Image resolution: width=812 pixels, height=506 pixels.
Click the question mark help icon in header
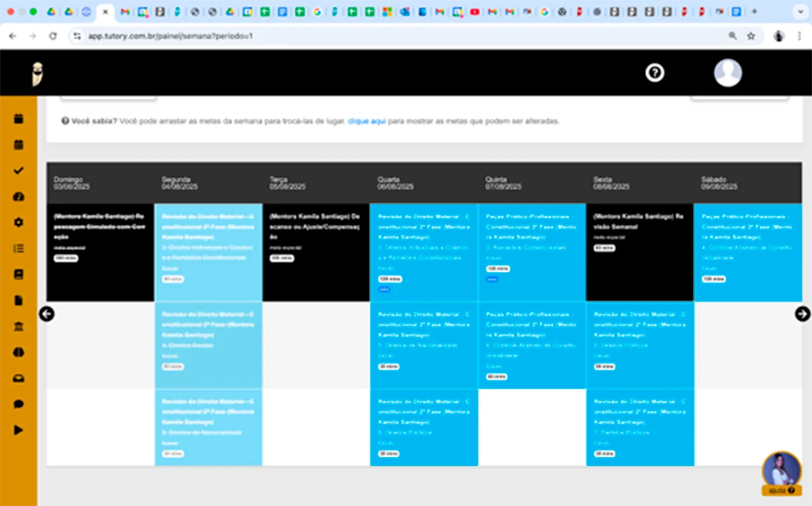[654, 73]
